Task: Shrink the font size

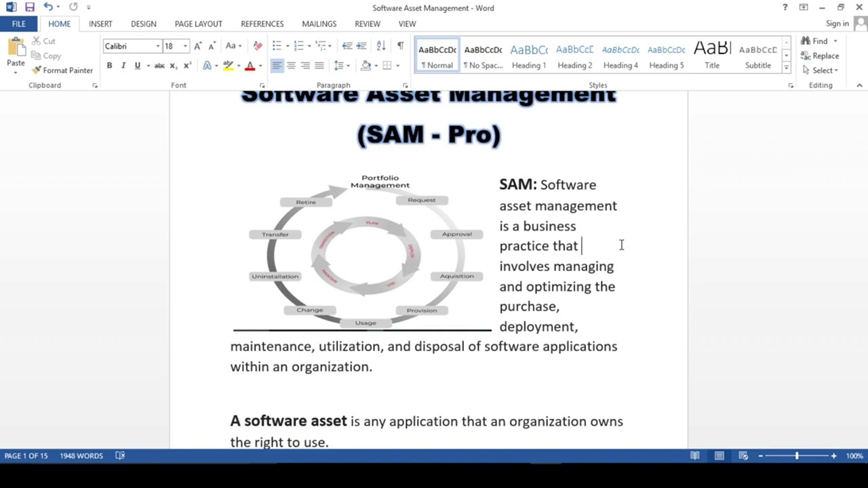Action: tap(212, 46)
